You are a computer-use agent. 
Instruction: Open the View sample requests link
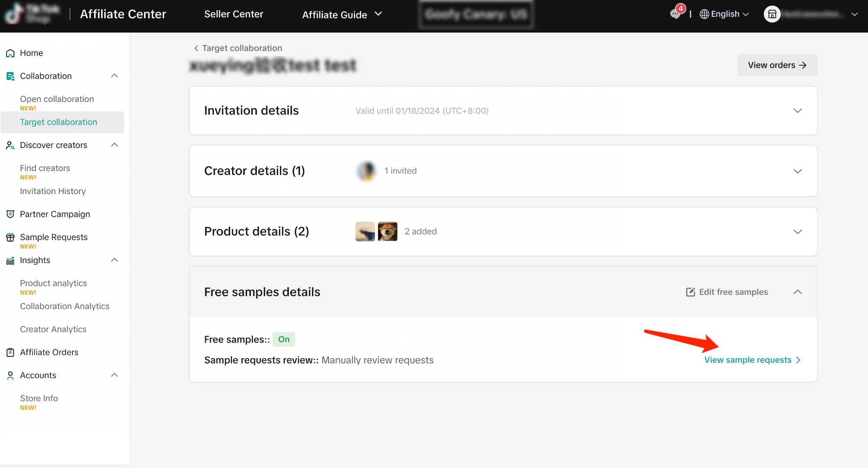(752, 360)
